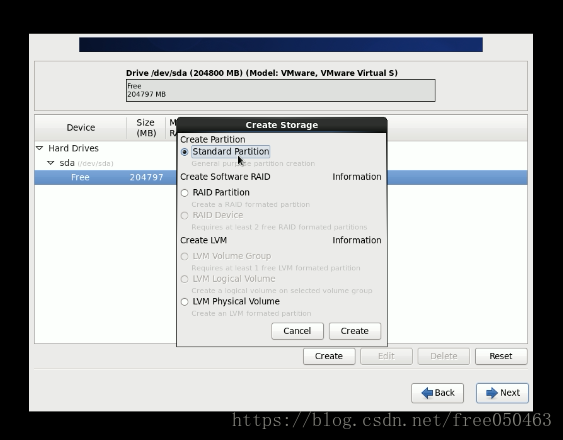Sort by the Device column header
This screenshot has height=440, width=563.
click(x=81, y=128)
